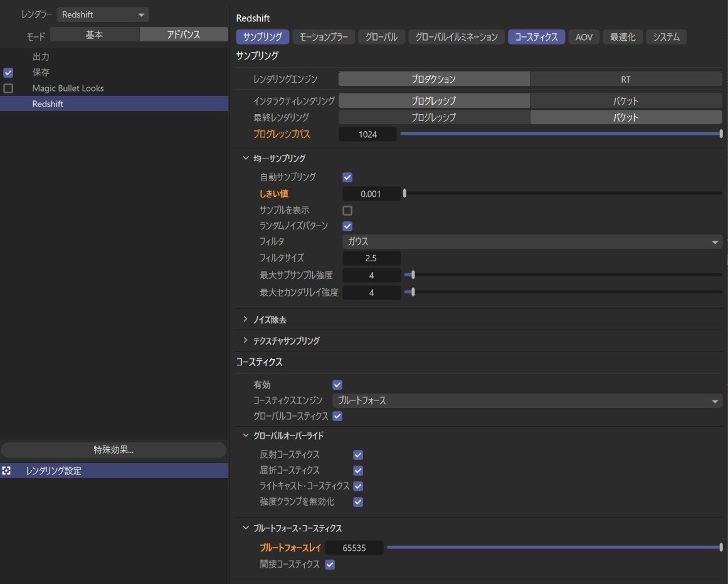Toggle the ランダムノイズパターン checkbox

(347, 226)
